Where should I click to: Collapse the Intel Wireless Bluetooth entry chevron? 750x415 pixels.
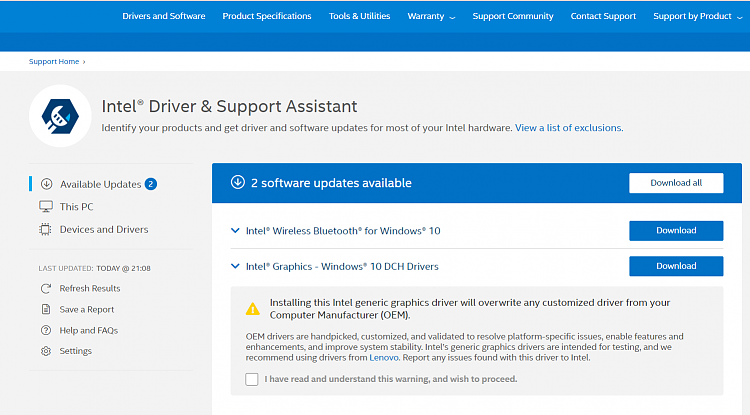[x=235, y=230]
